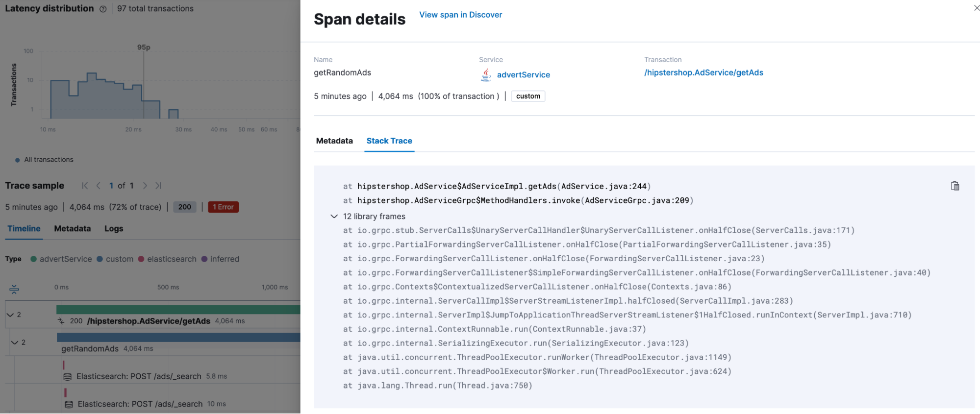Collapse the getRandomAds span row
This screenshot has width=980, height=414.
[15, 342]
